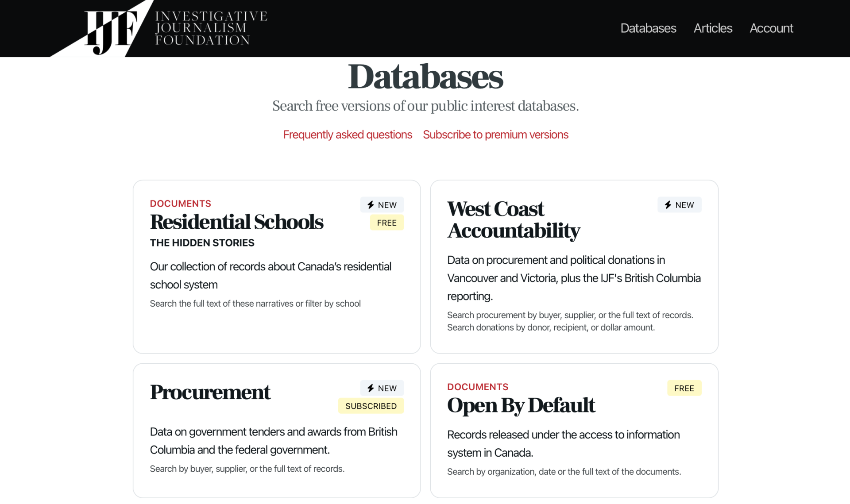Click FREE badge on Residential Schools
This screenshot has height=504, width=850.
386,223
